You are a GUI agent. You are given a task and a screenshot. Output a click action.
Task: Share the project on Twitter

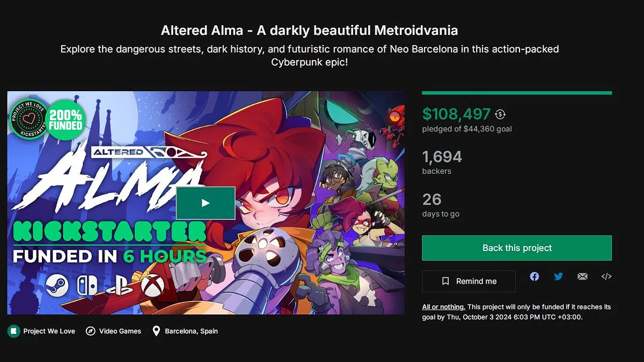558,276
